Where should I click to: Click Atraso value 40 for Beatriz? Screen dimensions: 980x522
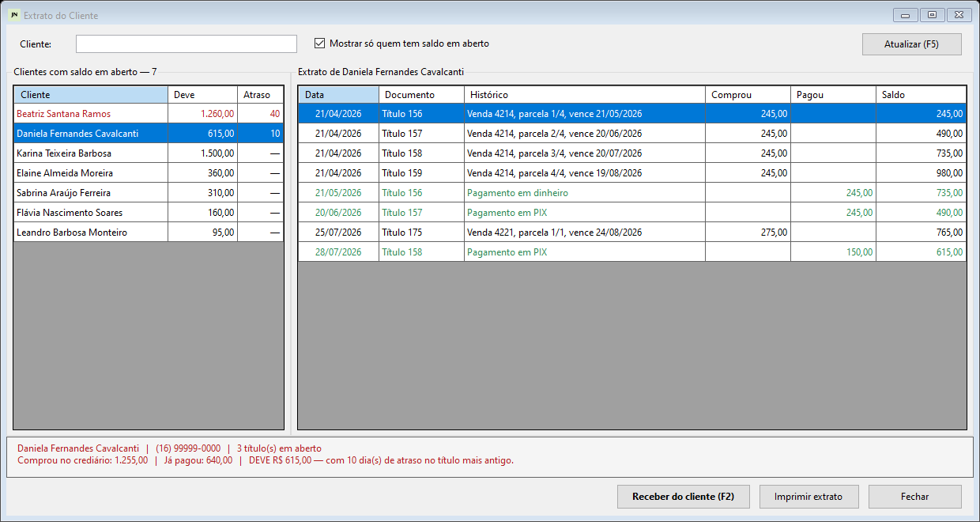pos(274,114)
